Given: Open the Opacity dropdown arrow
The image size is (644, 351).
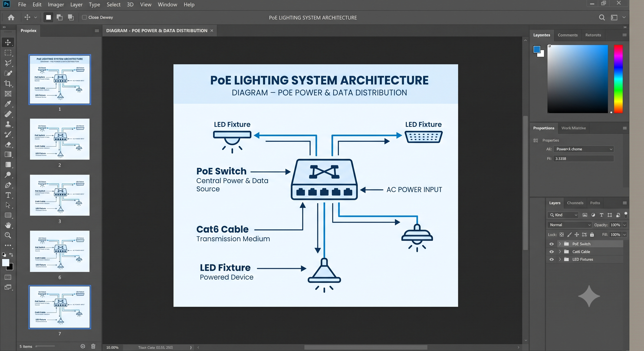Looking at the screenshot, I should click(x=624, y=225).
